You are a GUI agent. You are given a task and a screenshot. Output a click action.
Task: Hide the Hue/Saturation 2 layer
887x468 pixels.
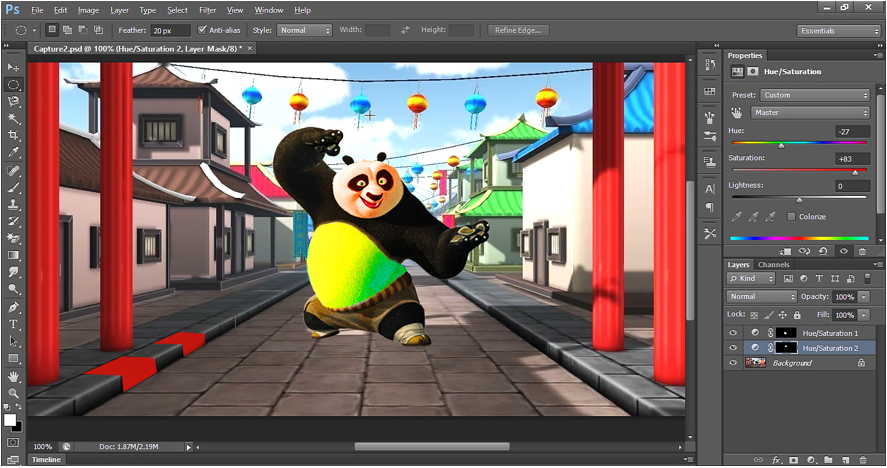(x=733, y=347)
